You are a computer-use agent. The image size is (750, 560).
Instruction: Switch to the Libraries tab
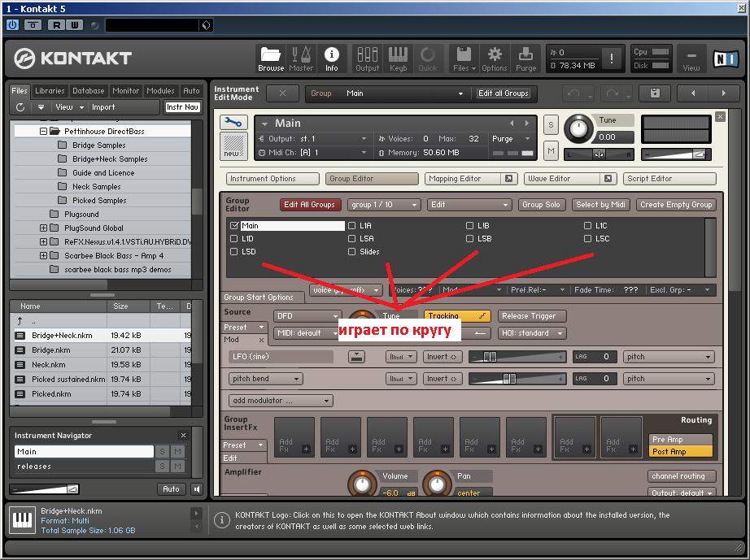[50, 91]
